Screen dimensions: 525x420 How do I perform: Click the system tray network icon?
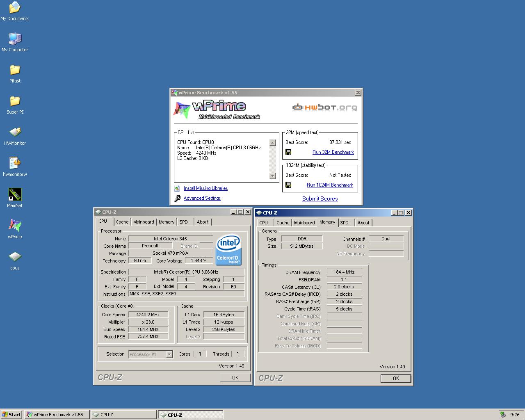pyautogui.click(x=503, y=415)
